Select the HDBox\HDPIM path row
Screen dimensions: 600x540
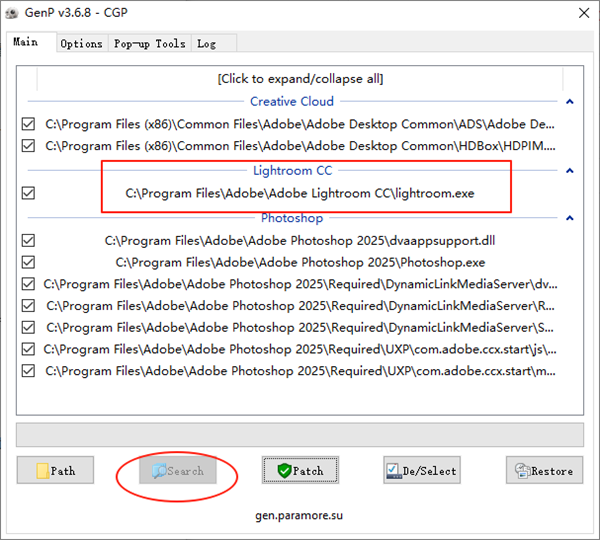point(300,146)
